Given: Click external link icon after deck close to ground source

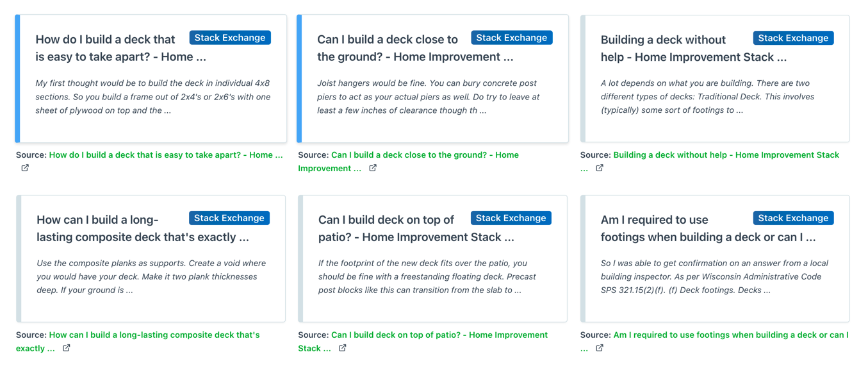Looking at the screenshot, I should pyautogui.click(x=373, y=168).
